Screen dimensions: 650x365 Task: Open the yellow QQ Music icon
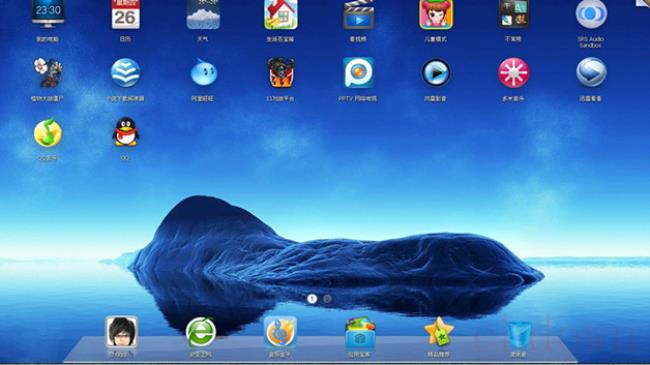point(48,133)
